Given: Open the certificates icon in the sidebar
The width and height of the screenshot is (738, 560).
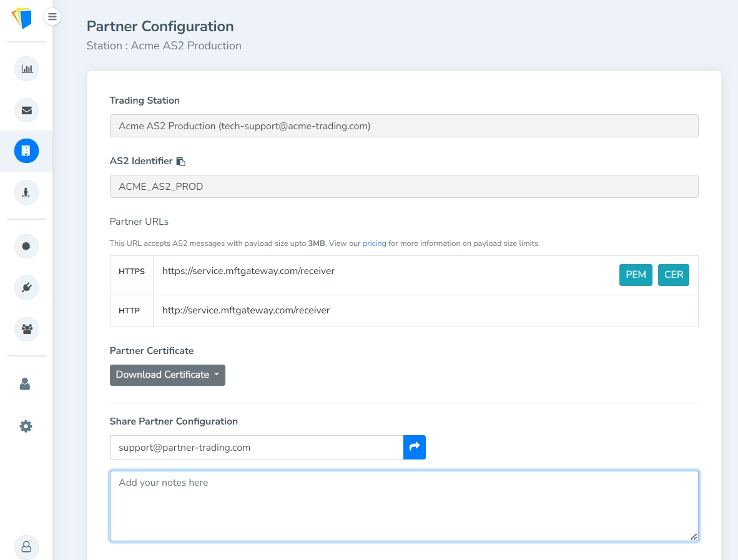Looking at the screenshot, I should coord(26,246).
